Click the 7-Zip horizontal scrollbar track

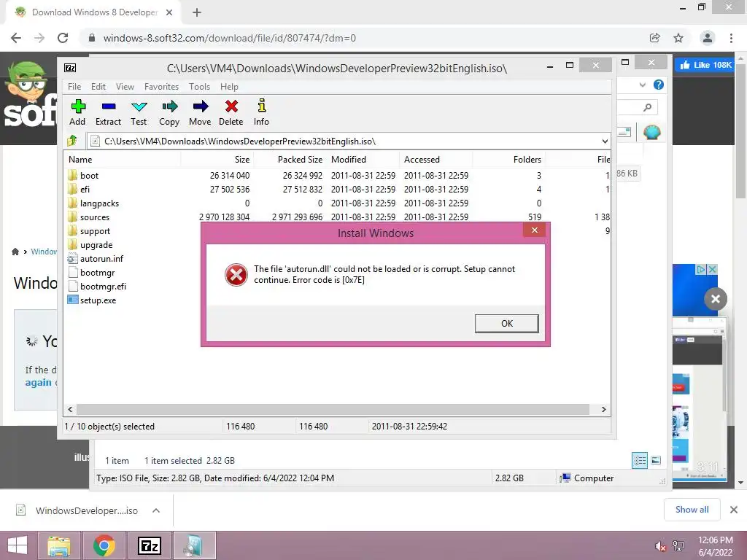[x=333, y=410]
